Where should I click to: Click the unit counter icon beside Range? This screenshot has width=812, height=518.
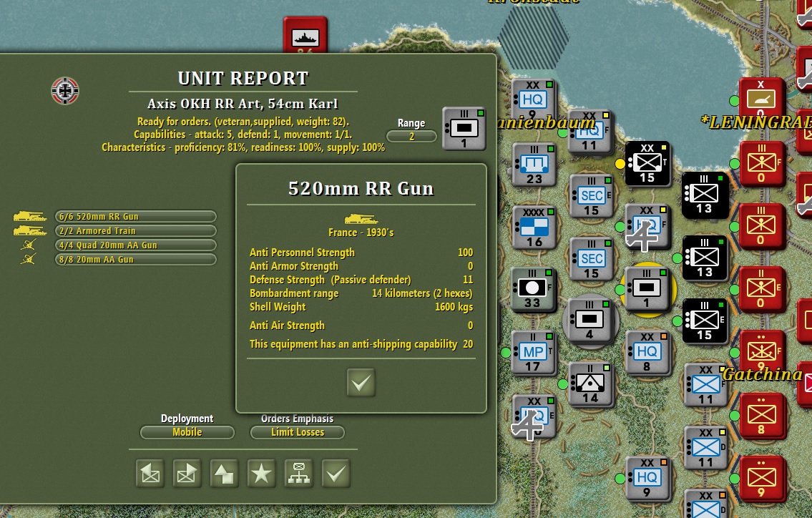[464, 129]
